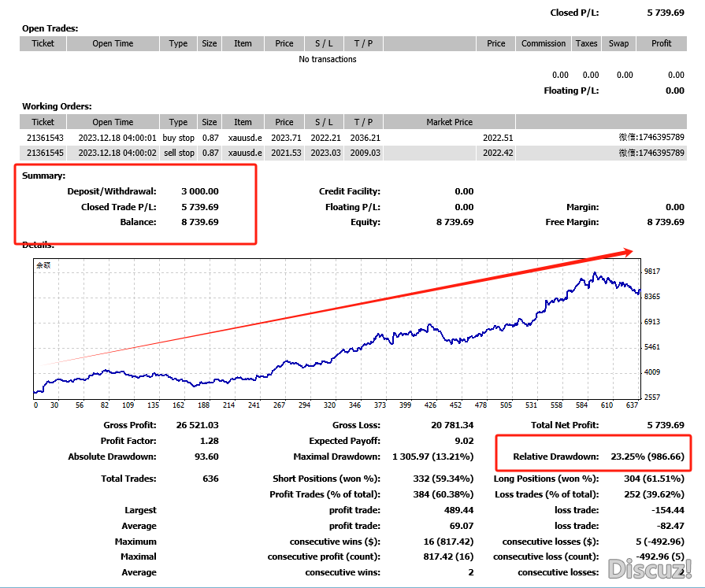This screenshot has height=588, width=705.
Task: Click the sell stop order type cell
Action: (x=178, y=153)
